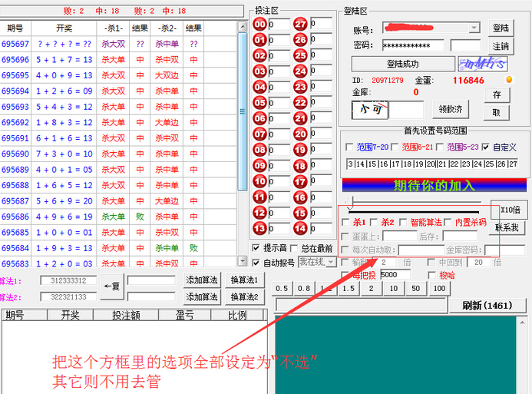
Task: Open the 我在线 status dropdown
Action: click(330, 262)
